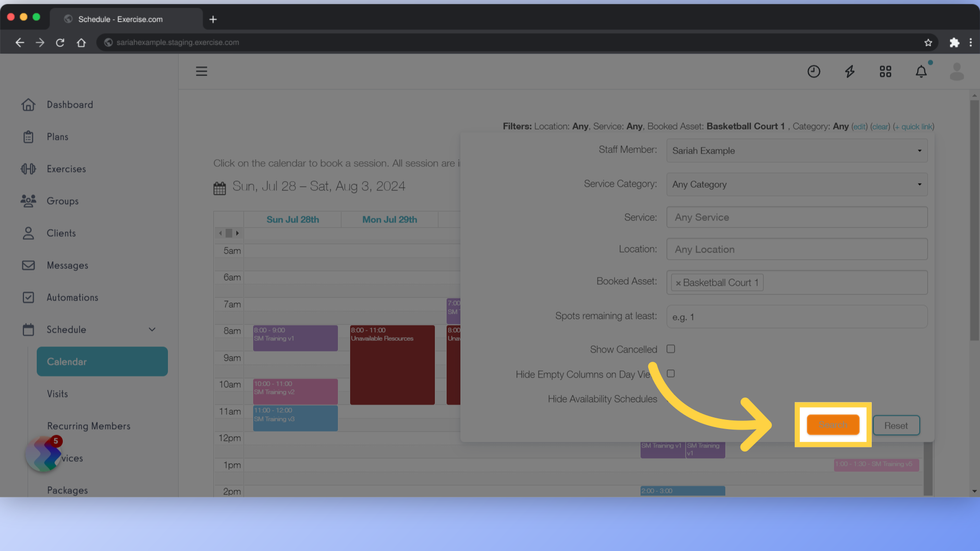Open 1:00-1:30 SM Training v5 event
Screen dimensions: 980x551
(876, 465)
